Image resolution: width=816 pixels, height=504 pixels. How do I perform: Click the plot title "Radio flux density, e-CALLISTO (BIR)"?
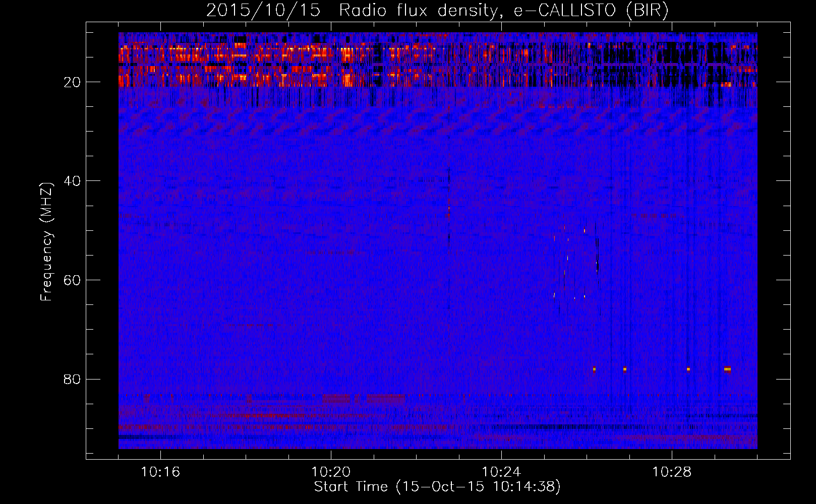coord(503,11)
